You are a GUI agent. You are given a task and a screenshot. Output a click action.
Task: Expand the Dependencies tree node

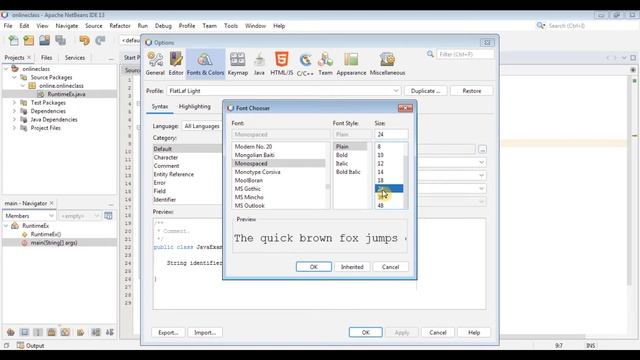14,111
